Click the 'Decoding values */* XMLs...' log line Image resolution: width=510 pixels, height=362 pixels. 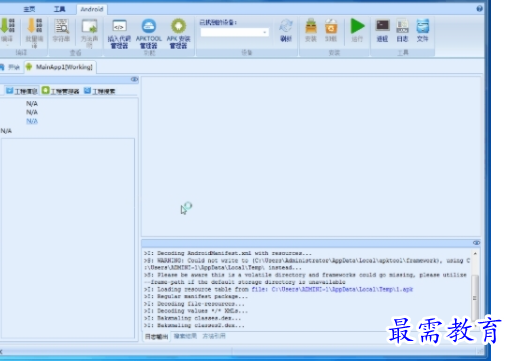(196, 311)
